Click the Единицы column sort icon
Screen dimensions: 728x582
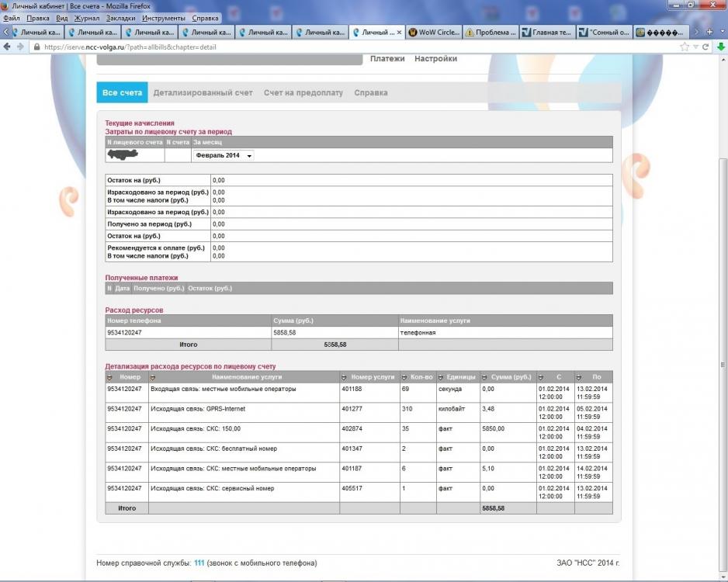click(x=441, y=377)
